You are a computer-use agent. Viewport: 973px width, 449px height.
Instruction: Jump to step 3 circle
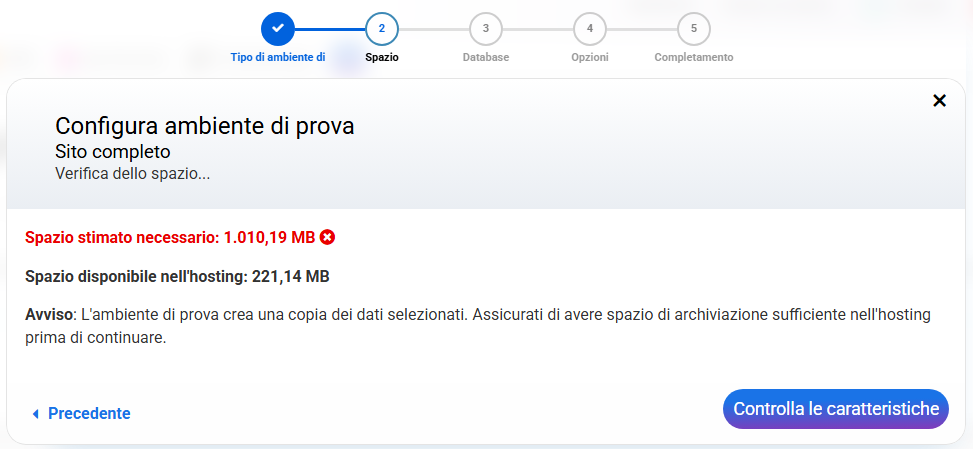coord(486,28)
